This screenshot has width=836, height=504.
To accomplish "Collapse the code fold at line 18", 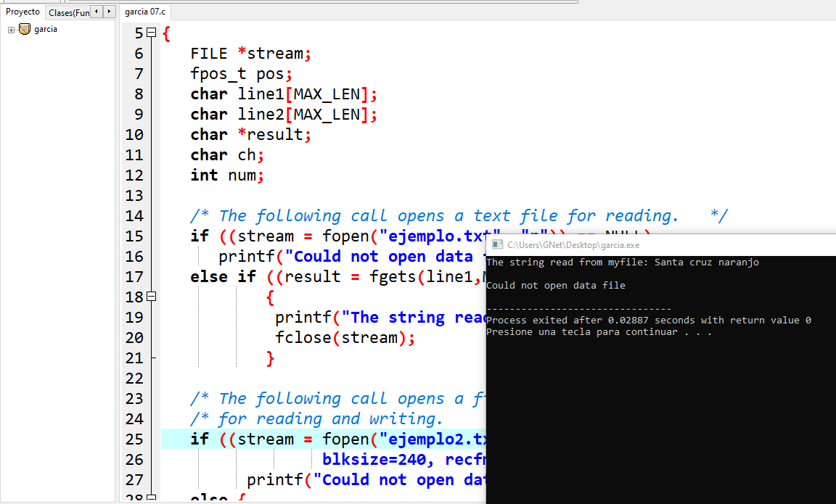I will click(x=152, y=296).
